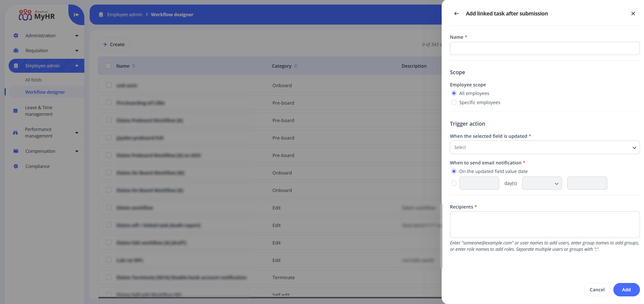Click the Leave & Time calendar icon

coord(15,111)
